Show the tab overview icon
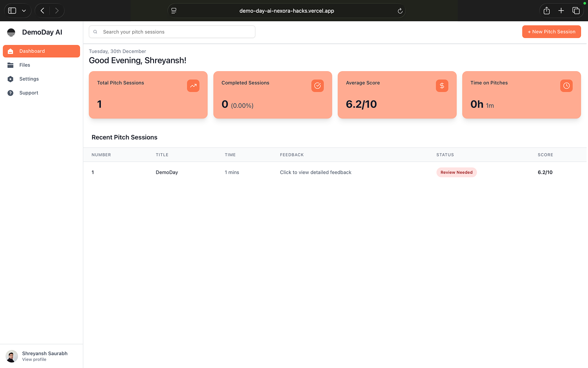The image size is (588, 368). pos(576,11)
